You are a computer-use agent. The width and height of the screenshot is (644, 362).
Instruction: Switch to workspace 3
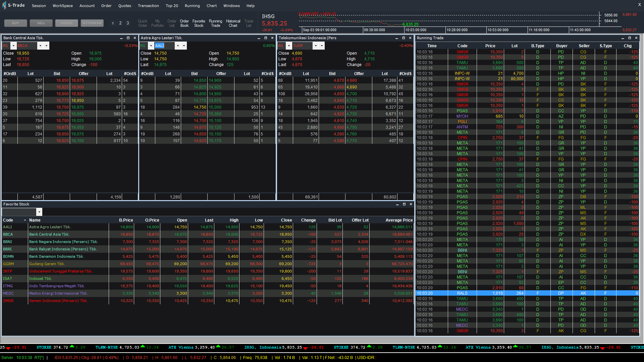point(128,23)
